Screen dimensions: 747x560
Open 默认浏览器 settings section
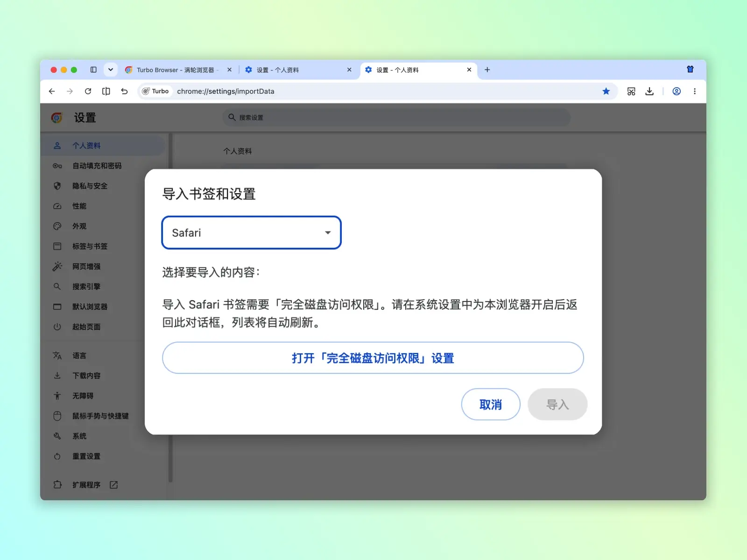point(103,307)
